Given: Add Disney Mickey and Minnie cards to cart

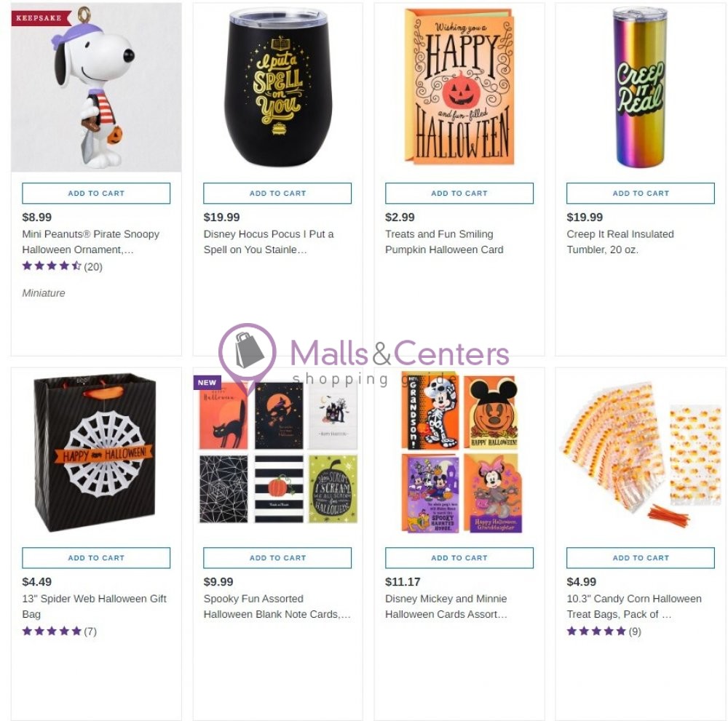Looking at the screenshot, I should [459, 557].
